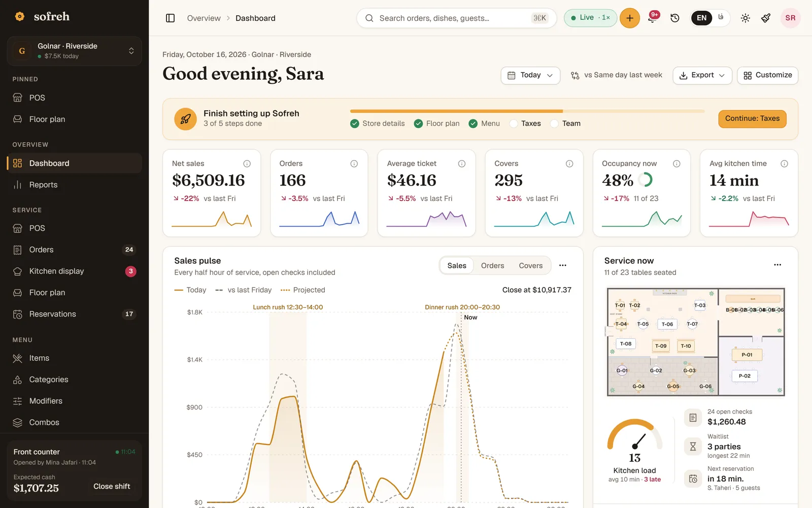Viewport: 812px width, 508px height.
Task: Open pinned Floor plan in sidebar
Action: [x=74, y=119]
